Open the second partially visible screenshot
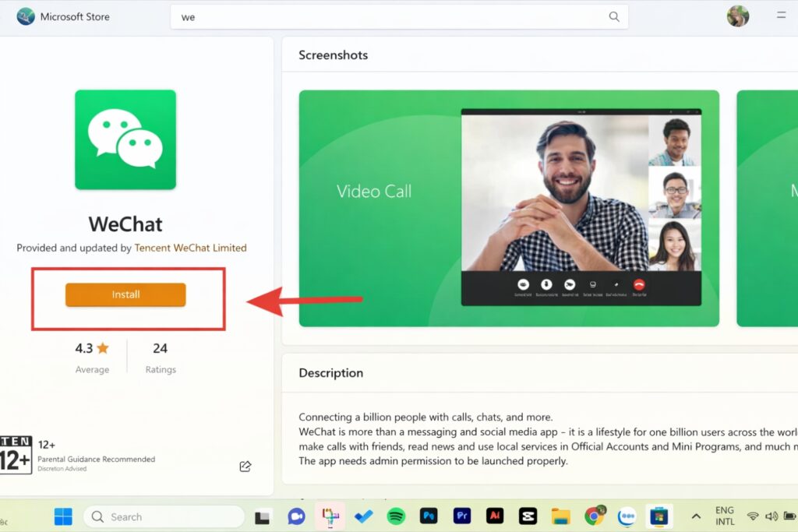Viewport: 798px width, 532px height. [x=768, y=209]
